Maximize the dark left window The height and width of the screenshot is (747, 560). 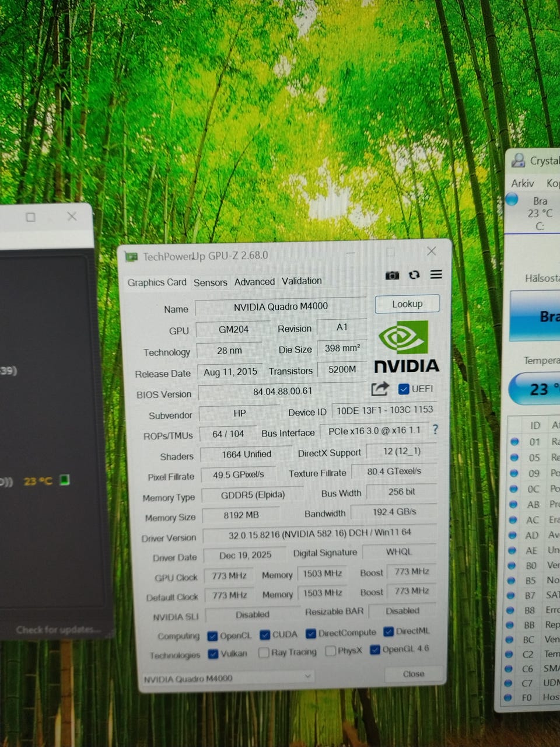click(31, 217)
